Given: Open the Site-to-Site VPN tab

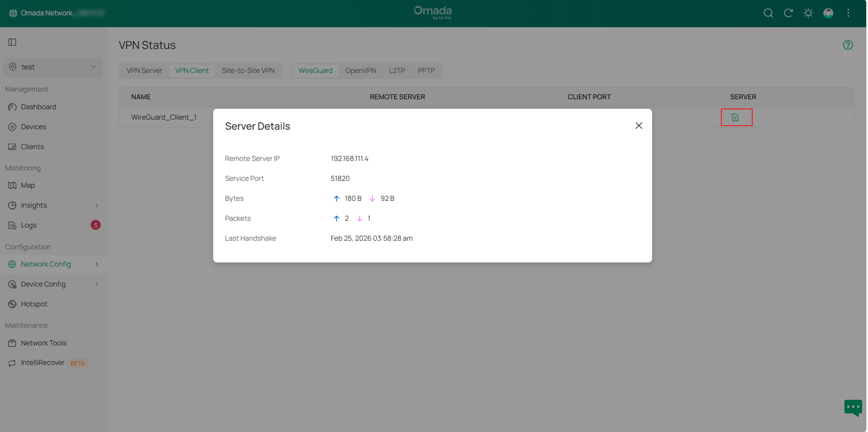Looking at the screenshot, I should point(248,70).
